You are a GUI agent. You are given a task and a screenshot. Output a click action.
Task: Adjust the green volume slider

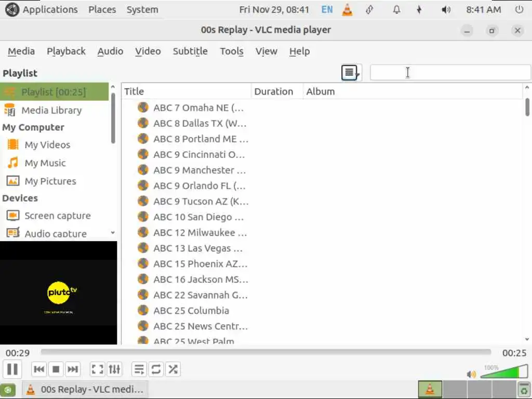tap(504, 371)
